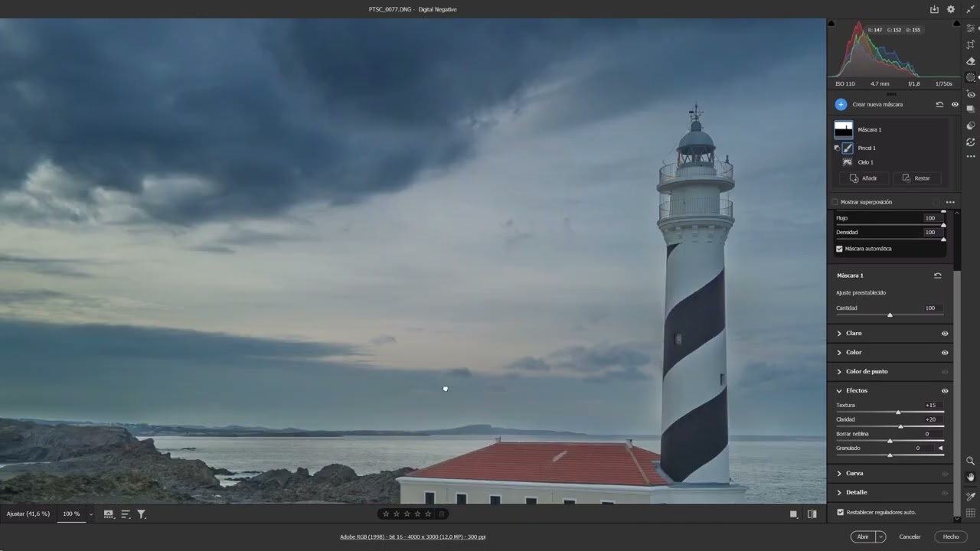The width and height of the screenshot is (980, 551).
Task: Expand the Curva section
Action: (839, 474)
